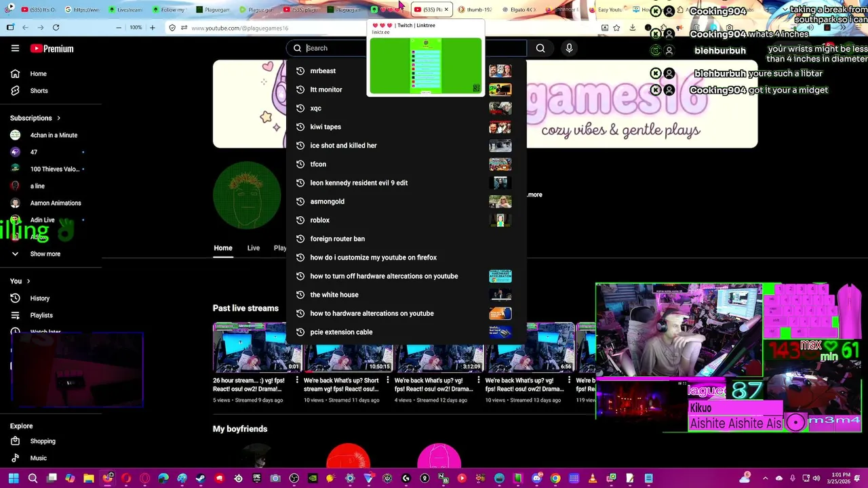
Task: Open options menu for 26 hour stream video
Action: (x=297, y=381)
